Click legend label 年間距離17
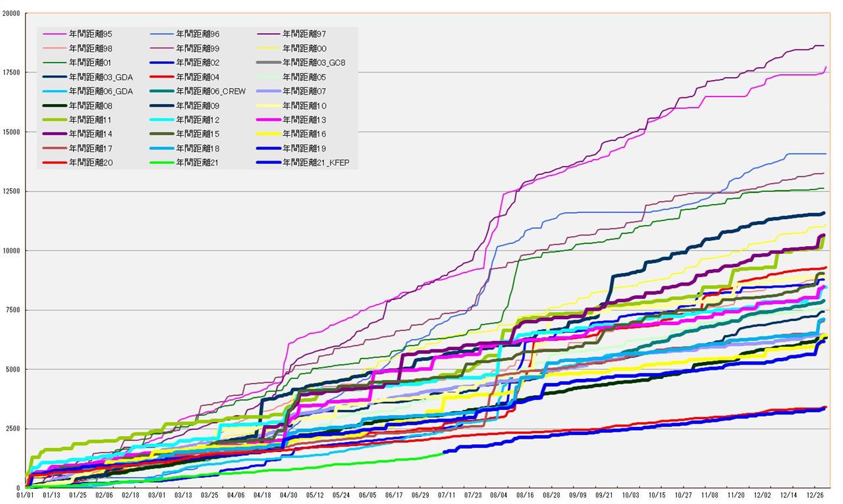Image resolution: width=843 pixels, height=504 pixels. click(x=91, y=148)
